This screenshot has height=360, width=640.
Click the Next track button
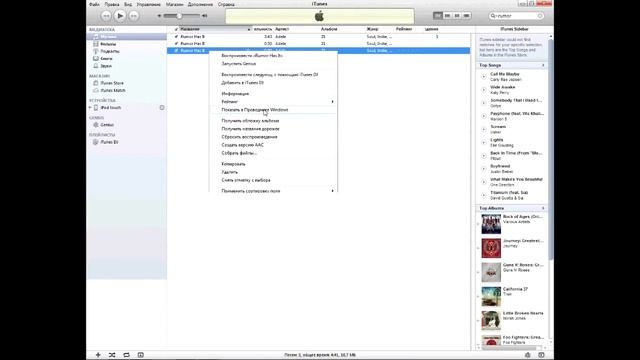133,16
